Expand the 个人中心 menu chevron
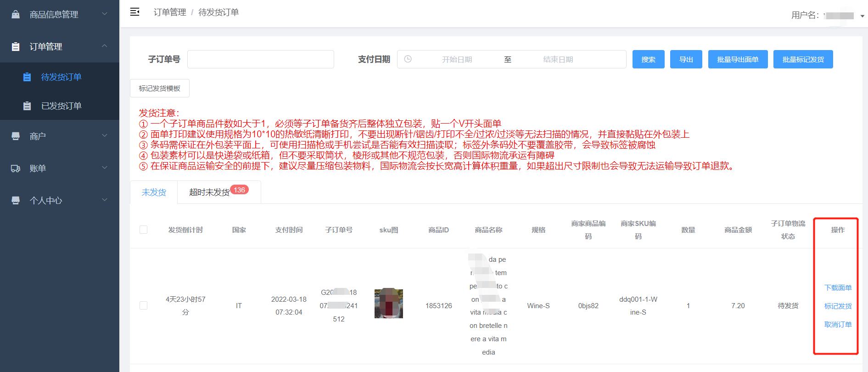 tap(105, 200)
